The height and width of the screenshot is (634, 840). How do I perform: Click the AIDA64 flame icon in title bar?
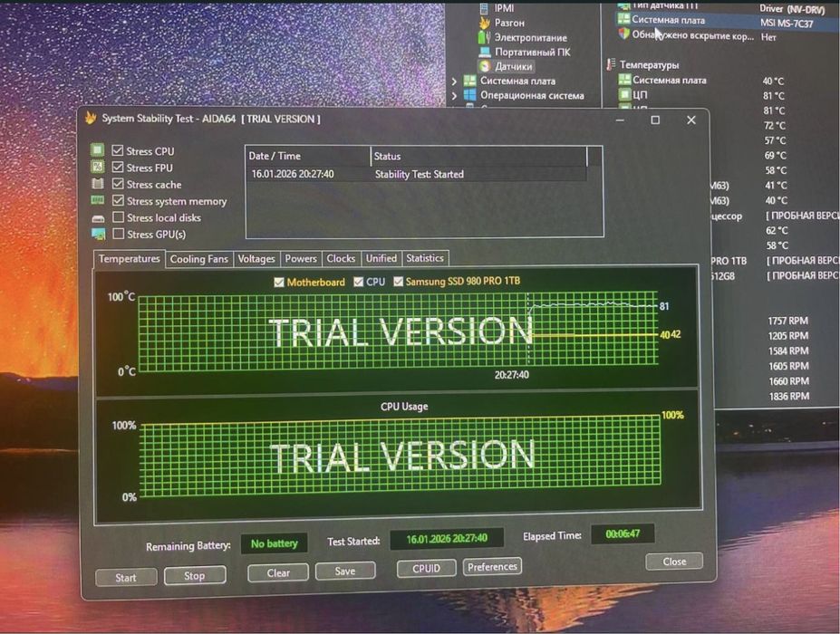pos(91,118)
